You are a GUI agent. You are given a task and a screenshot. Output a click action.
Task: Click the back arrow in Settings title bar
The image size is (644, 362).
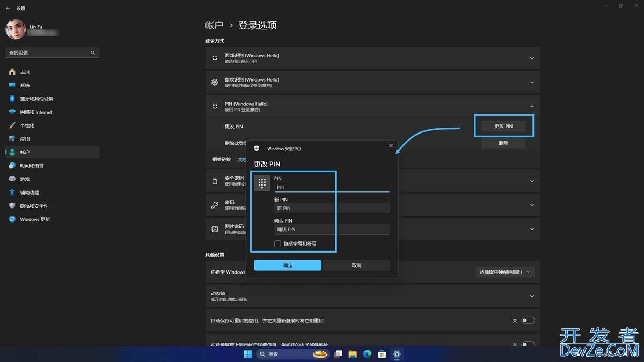(x=8, y=9)
